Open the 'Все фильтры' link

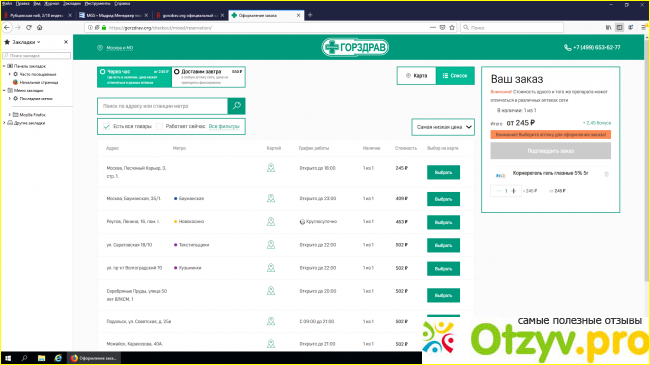(x=224, y=127)
